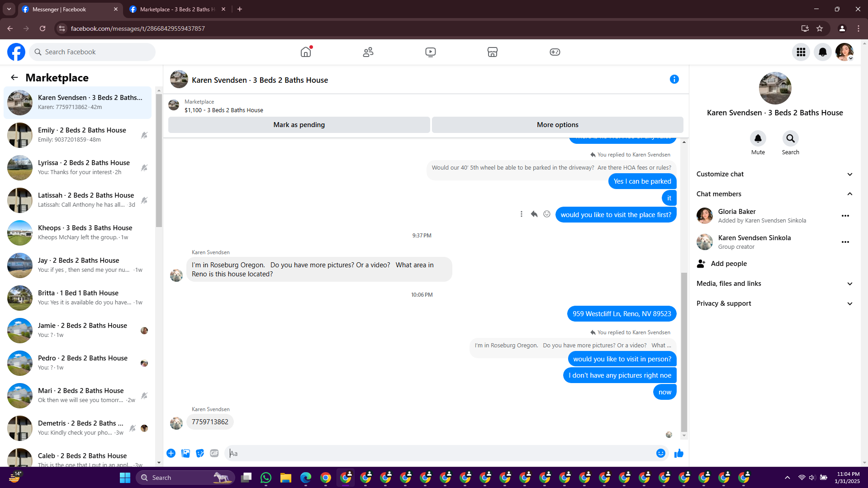
Task: Open Microsoft Edge from the taskbar
Action: (x=306, y=478)
